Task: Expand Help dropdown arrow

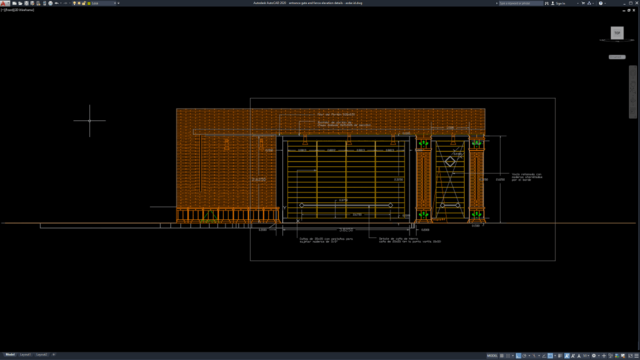Action: click(x=605, y=3)
